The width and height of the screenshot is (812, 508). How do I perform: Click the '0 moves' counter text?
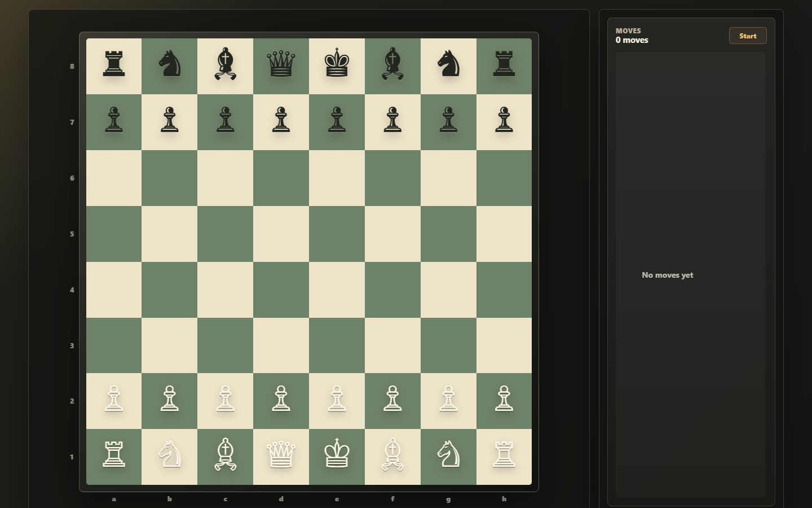click(632, 40)
